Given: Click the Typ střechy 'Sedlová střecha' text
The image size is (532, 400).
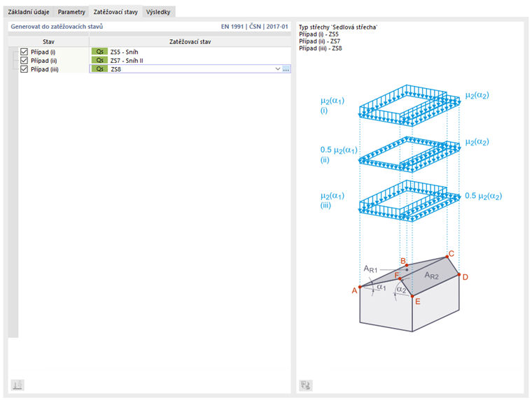Looking at the screenshot, I should [338, 27].
